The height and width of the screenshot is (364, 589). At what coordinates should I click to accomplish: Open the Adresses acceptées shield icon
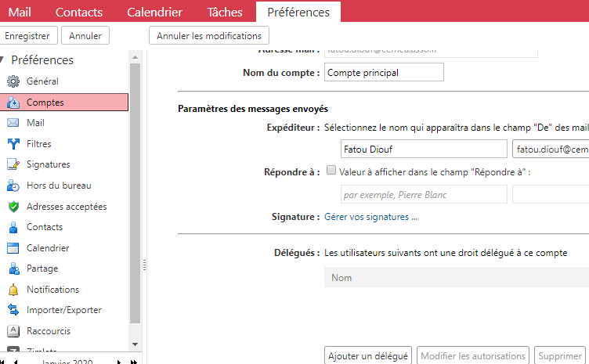(13, 207)
